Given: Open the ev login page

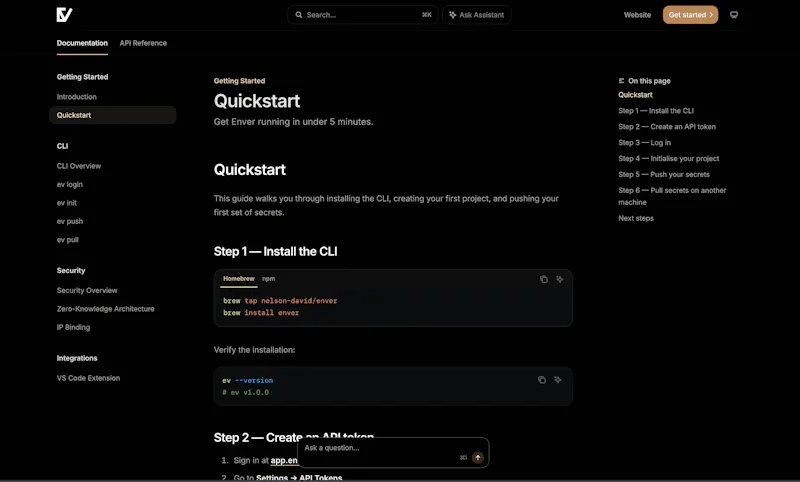Looking at the screenshot, I should [x=69, y=184].
